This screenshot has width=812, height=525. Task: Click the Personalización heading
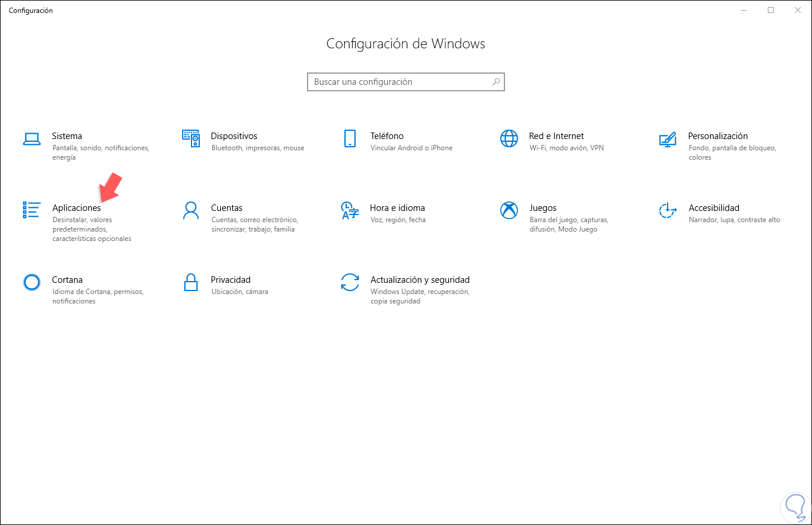tap(718, 136)
